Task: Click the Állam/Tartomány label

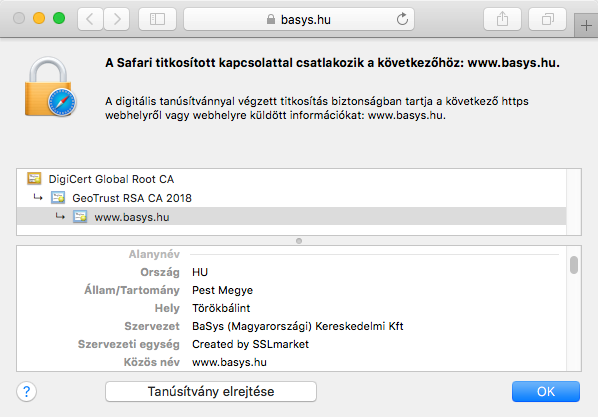Action: 132,290
